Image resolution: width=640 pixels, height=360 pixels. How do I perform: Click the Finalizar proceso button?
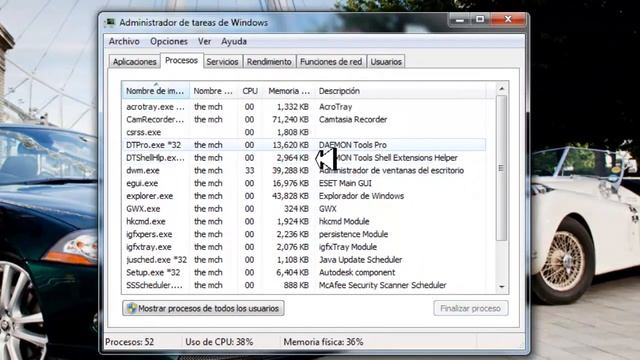[x=471, y=308]
